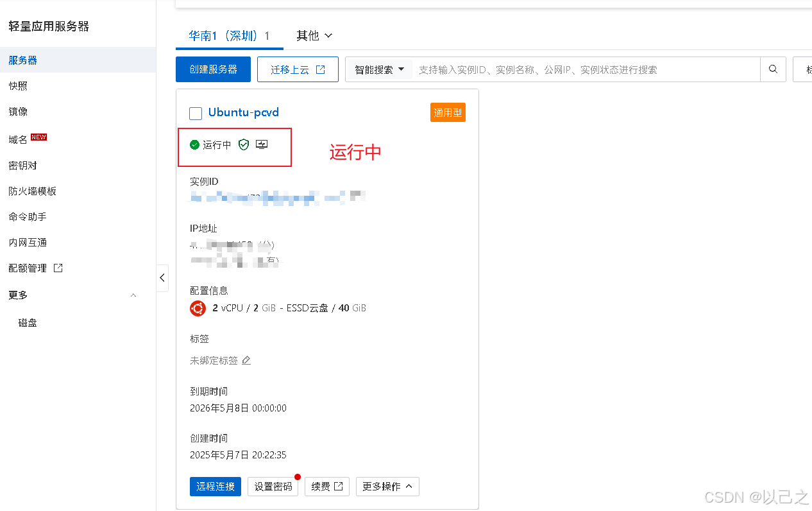
Task: Click the Ubuntu system icon in 配置信息
Action: [198, 308]
